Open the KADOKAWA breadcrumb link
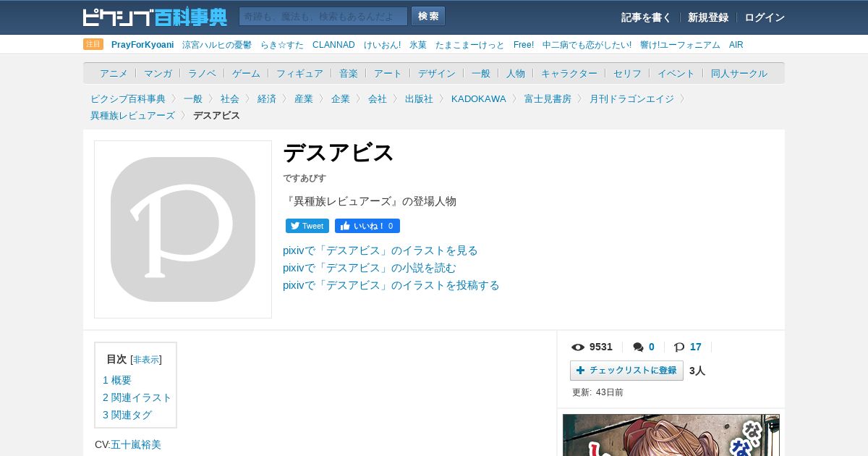This screenshot has width=868, height=456. [x=479, y=98]
